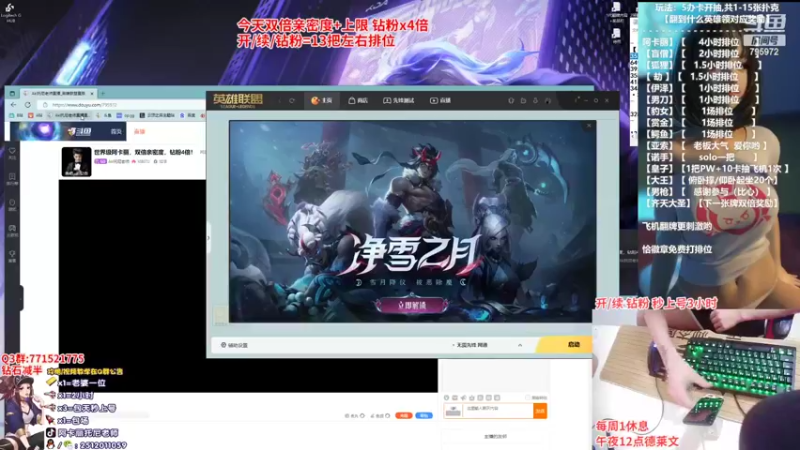This screenshot has width=800, height=450.
Task: Open a new browser tab
Action: point(103,93)
